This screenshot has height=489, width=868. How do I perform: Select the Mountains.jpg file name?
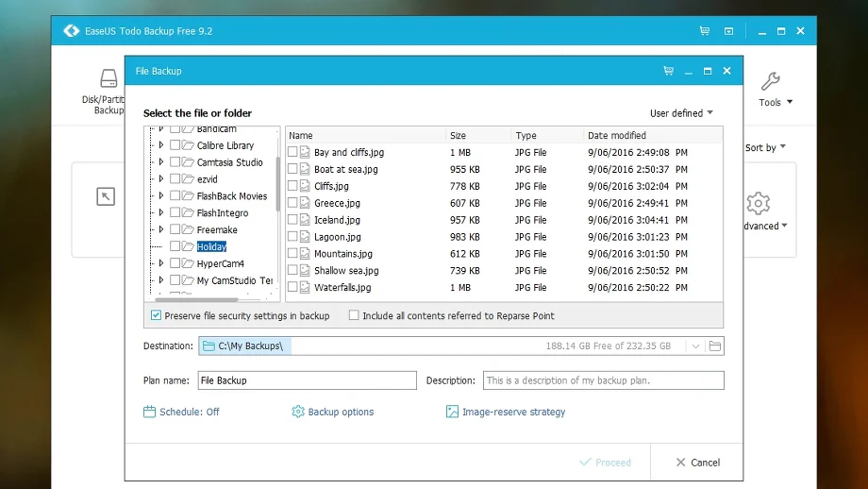tap(343, 254)
